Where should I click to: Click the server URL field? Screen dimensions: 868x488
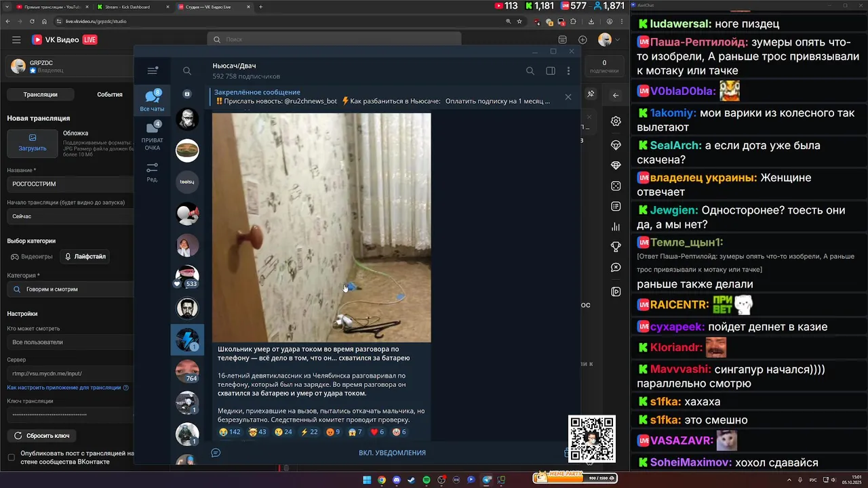click(71, 373)
